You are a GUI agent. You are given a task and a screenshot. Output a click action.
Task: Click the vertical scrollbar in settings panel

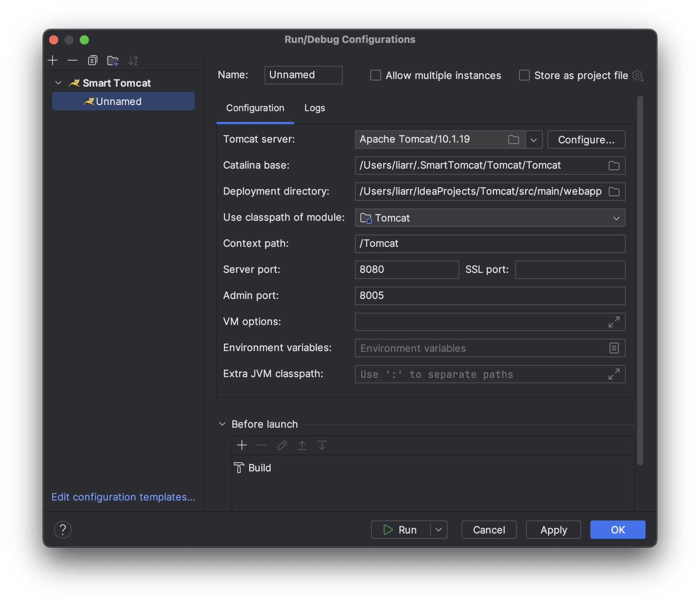(x=640, y=281)
